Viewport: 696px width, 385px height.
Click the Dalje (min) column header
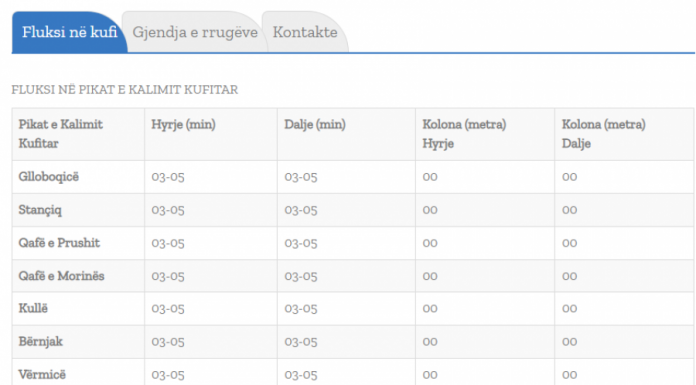pos(315,124)
